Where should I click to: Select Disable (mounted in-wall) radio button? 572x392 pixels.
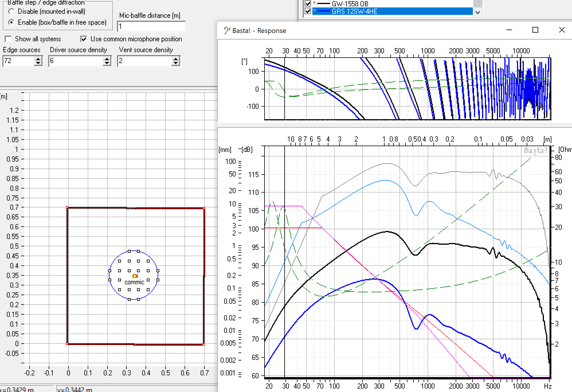(x=11, y=11)
